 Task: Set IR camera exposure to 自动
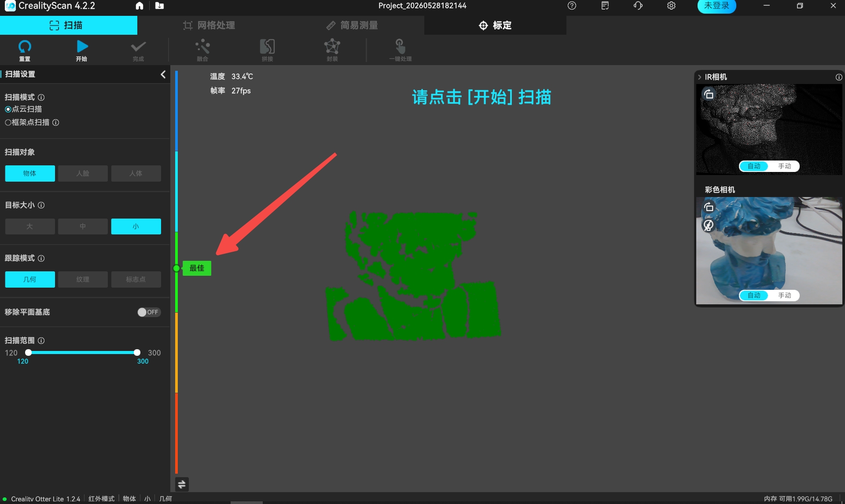tap(754, 166)
